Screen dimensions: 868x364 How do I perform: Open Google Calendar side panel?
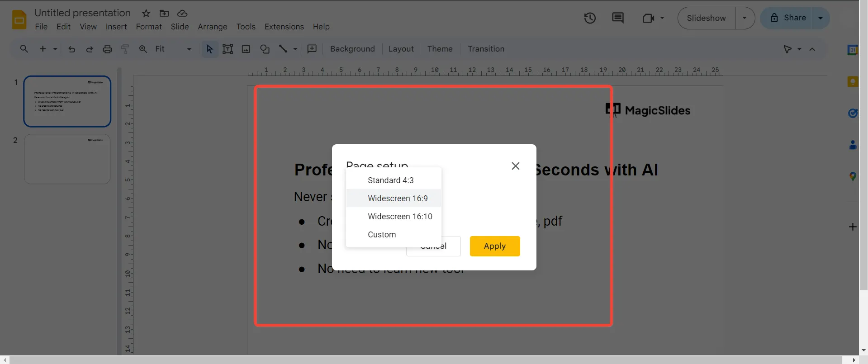point(853,50)
